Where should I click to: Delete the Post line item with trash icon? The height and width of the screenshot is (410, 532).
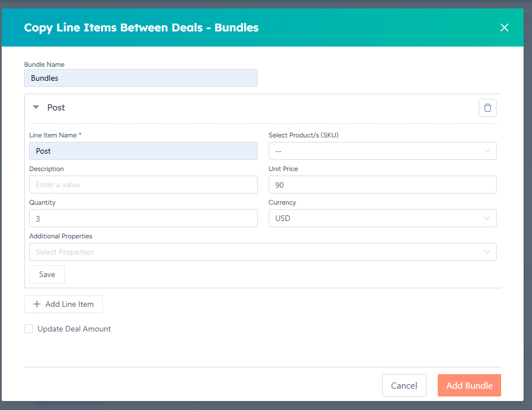[x=487, y=108]
